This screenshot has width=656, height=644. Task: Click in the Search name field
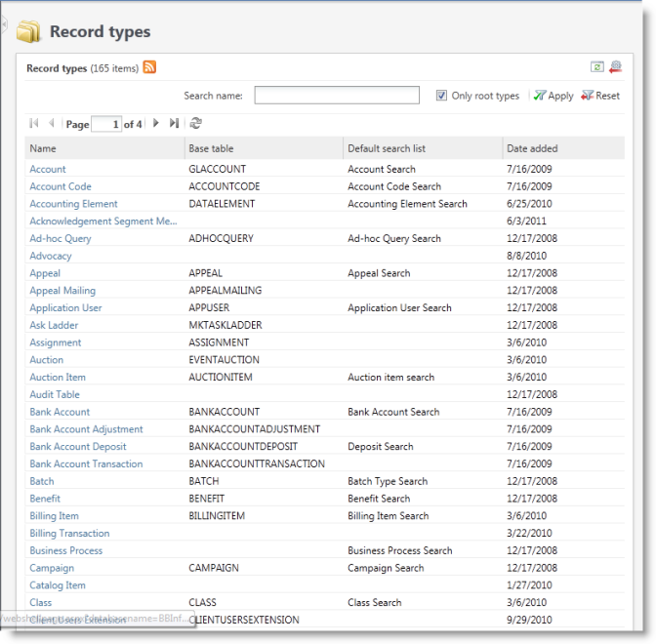coord(336,96)
